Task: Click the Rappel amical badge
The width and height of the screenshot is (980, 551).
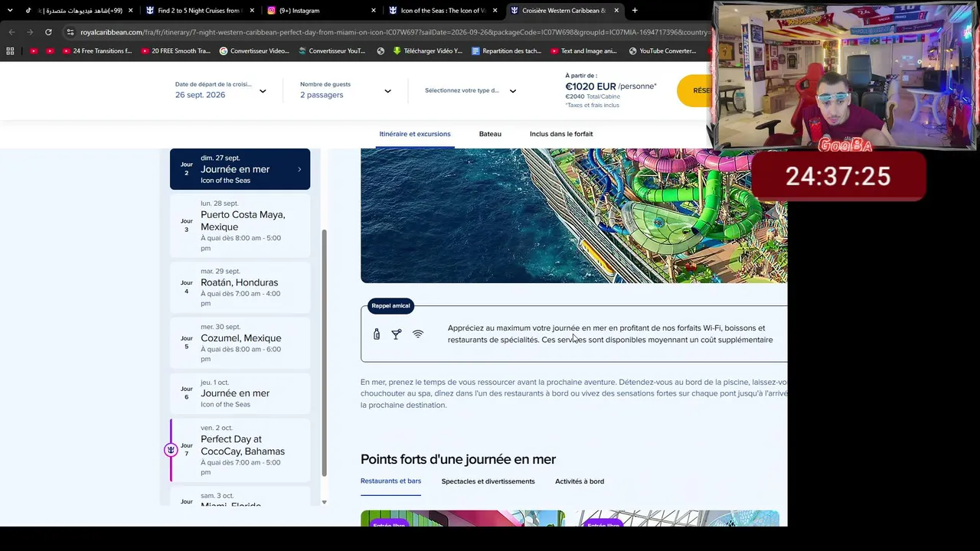Action: click(390, 306)
